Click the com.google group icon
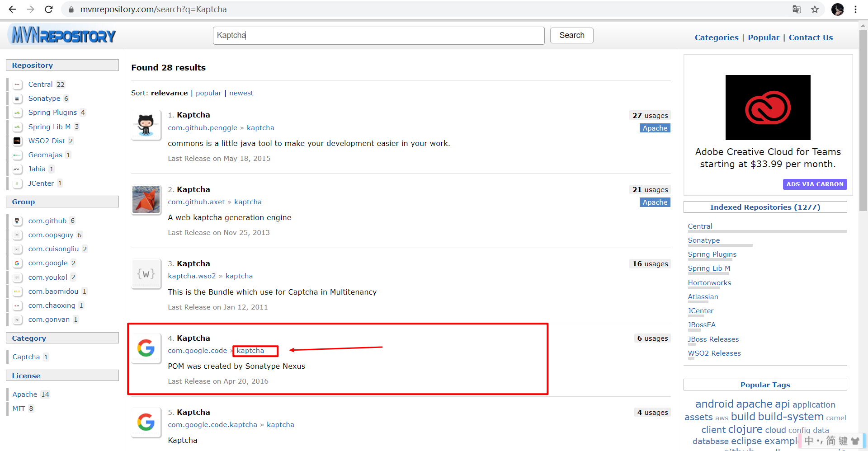 17,263
